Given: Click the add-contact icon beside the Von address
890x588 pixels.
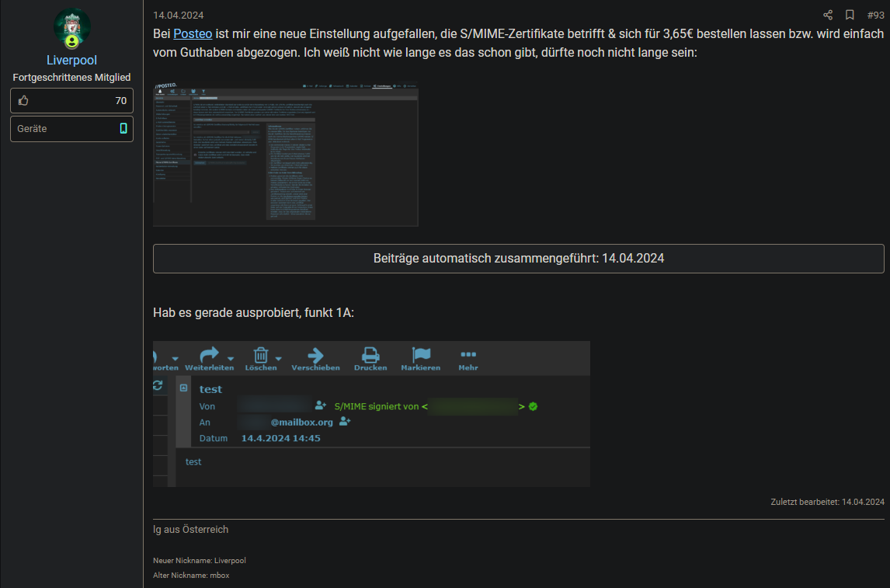Looking at the screenshot, I should (321, 405).
